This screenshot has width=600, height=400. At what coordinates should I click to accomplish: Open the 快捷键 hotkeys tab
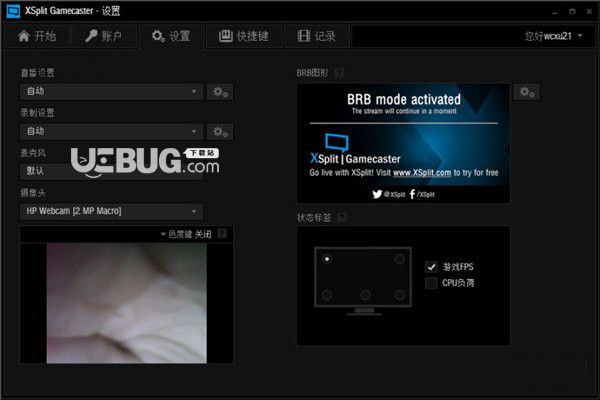click(x=244, y=36)
